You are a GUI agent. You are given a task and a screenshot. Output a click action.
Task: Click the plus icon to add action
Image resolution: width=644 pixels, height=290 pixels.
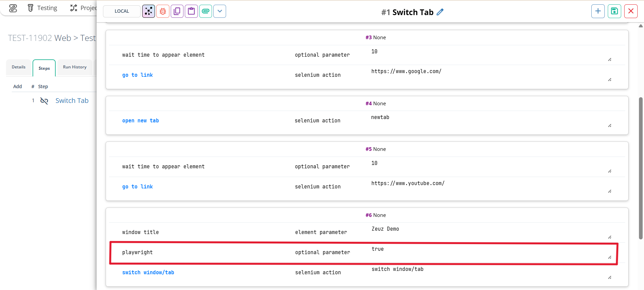(x=598, y=11)
